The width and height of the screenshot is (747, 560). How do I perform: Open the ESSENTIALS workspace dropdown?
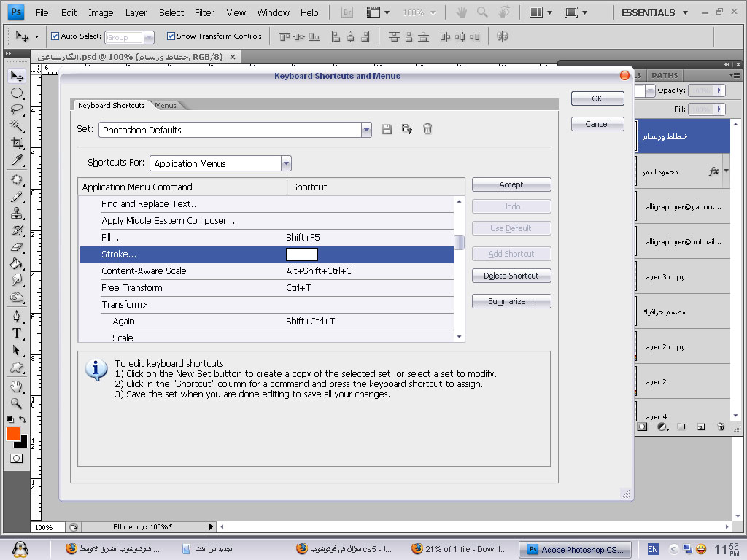pyautogui.click(x=655, y=13)
